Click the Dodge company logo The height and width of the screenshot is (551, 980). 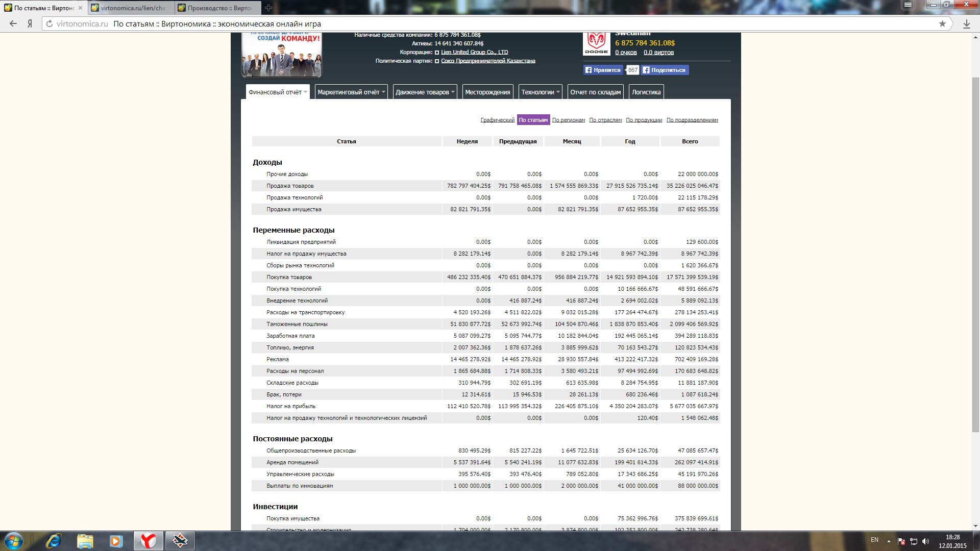596,44
